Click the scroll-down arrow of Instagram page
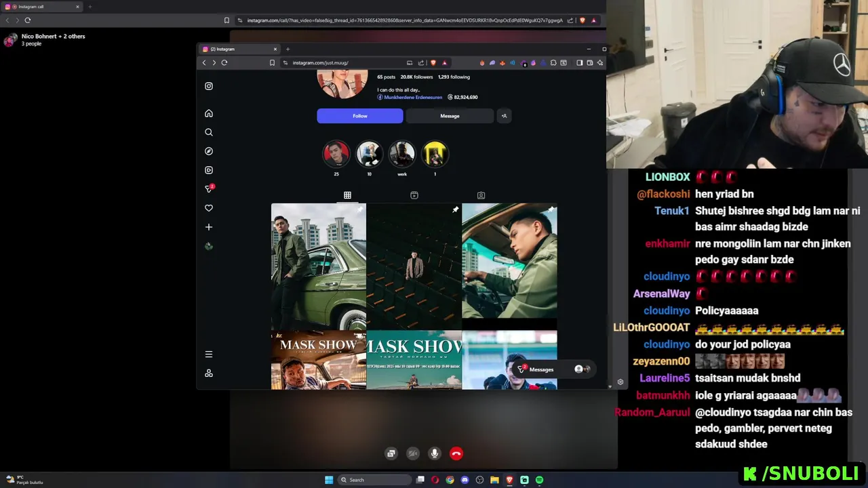The height and width of the screenshot is (488, 868). coord(610,387)
